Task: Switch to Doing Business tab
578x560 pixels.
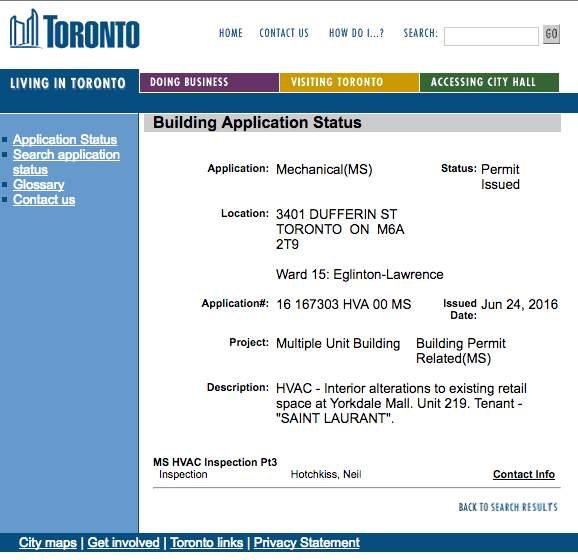Action: pos(209,82)
